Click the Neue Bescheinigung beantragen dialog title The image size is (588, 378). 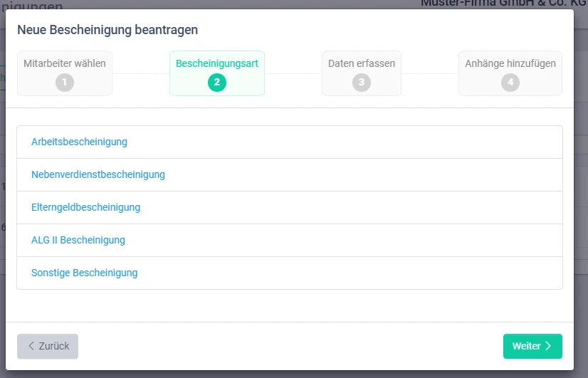coord(107,30)
